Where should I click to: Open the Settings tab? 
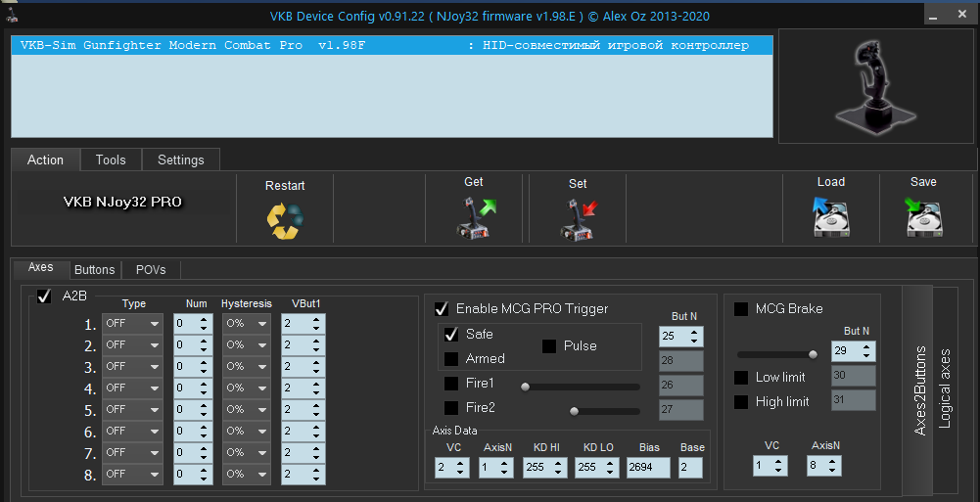point(180,160)
